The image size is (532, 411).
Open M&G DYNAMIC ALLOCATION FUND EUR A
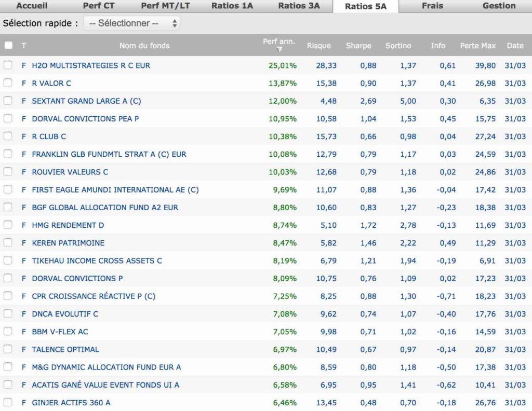tap(106, 367)
